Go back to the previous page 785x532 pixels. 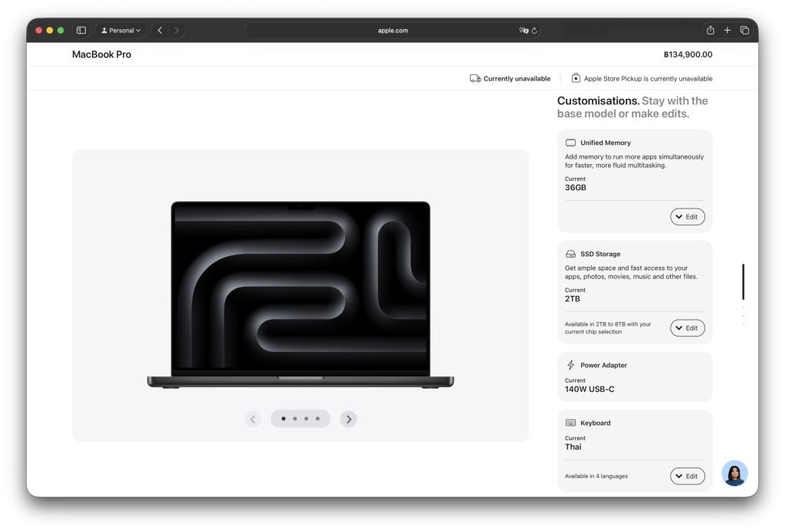[x=159, y=31]
